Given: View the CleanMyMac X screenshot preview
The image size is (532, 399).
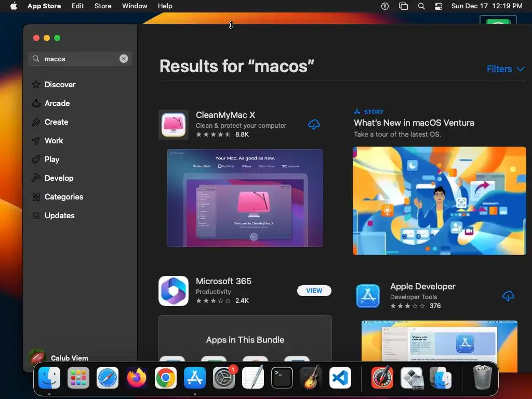Looking at the screenshot, I should (x=245, y=198).
